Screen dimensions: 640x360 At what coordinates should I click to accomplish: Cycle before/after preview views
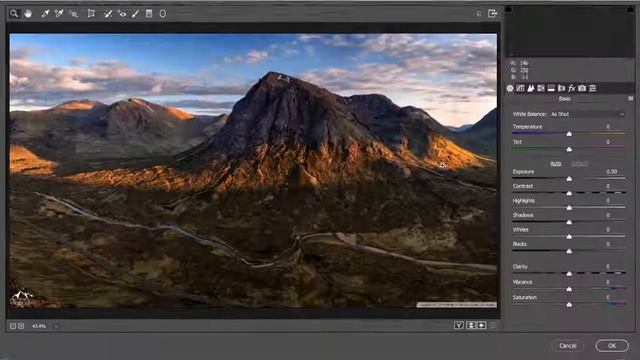tap(459, 325)
